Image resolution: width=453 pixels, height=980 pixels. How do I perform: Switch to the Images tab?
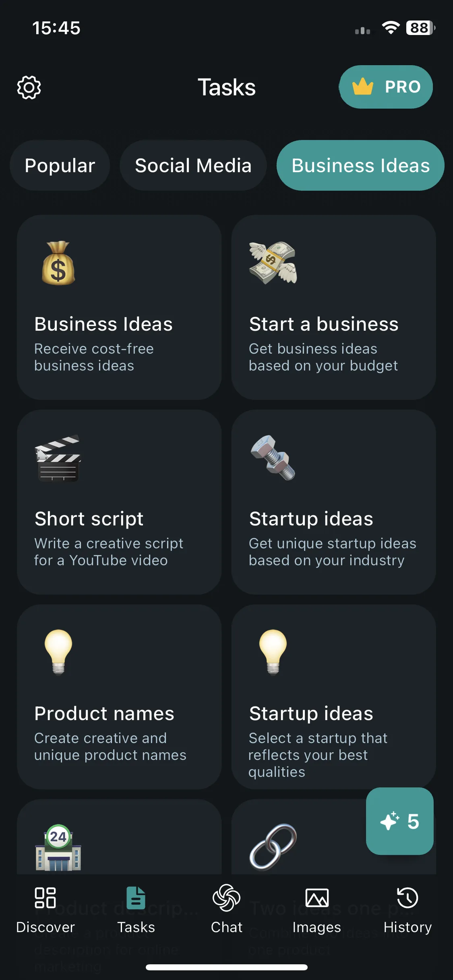pyautogui.click(x=317, y=910)
